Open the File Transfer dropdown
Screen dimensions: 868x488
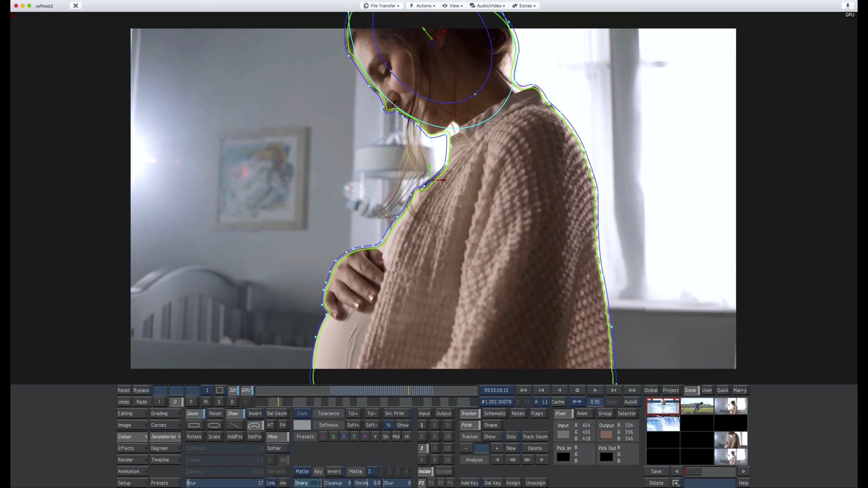pos(382,6)
